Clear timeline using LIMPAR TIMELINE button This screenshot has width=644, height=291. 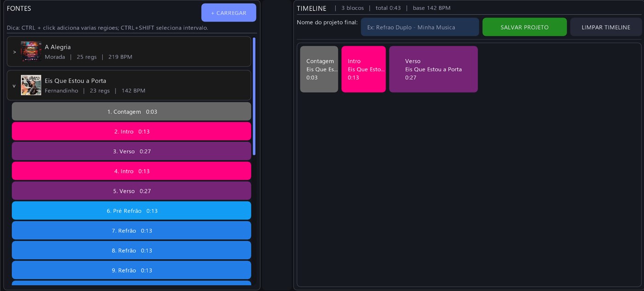(x=606, y=27)
